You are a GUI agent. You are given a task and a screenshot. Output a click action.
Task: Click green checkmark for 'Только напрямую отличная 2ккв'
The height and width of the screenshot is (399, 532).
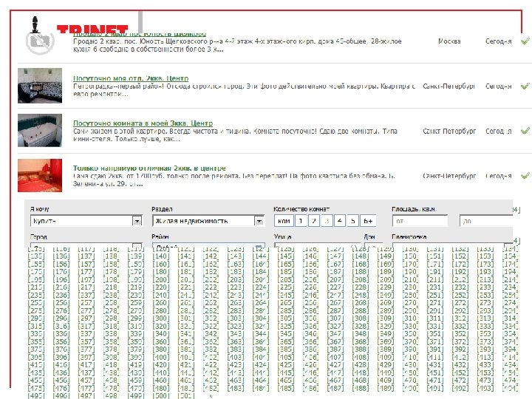[x=525, y=176]
